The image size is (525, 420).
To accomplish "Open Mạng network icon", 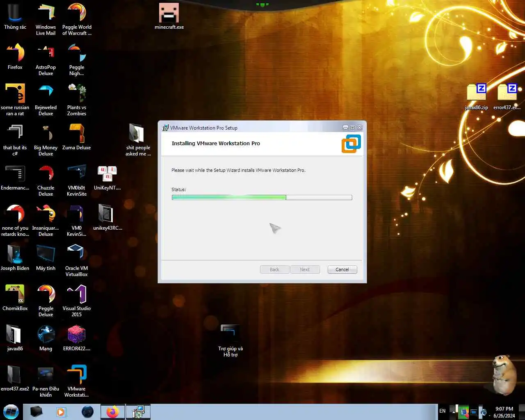I will (46, 338).
